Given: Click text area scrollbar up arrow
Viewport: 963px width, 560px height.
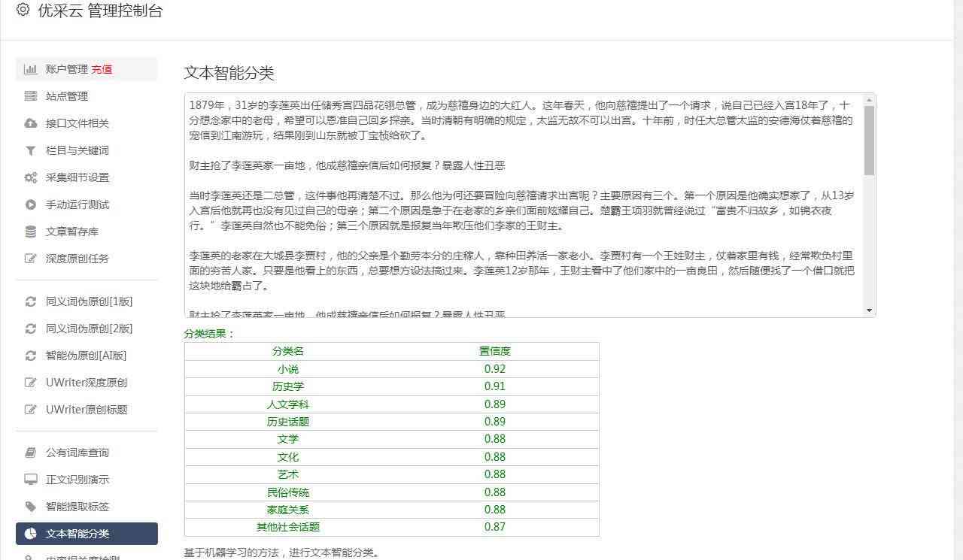Looking at the screenshot, I should point(870,99).
